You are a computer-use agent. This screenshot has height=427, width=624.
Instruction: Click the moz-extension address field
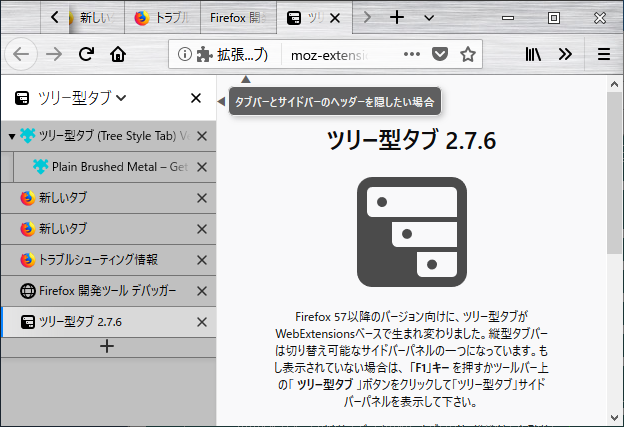(x=330, y=55)
